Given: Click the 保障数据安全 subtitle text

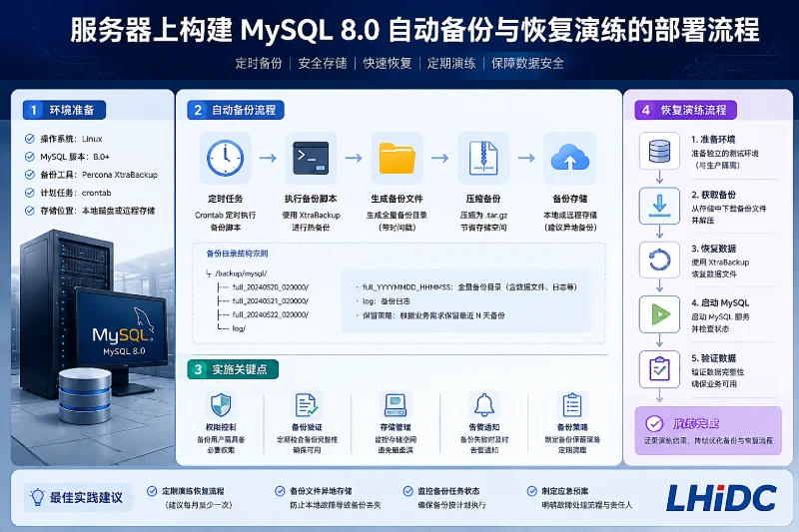Looking at the screenshot, I should (x=527, y=63).
